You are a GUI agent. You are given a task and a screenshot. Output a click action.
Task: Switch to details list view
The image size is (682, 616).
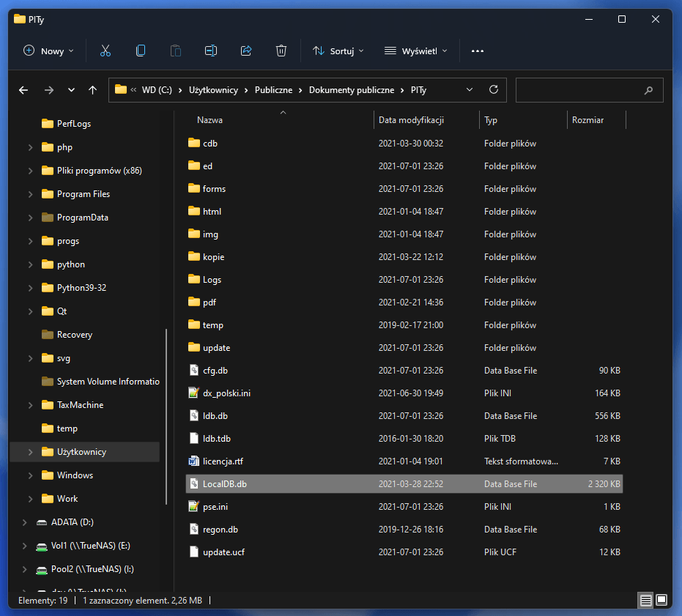coord(645,600)
